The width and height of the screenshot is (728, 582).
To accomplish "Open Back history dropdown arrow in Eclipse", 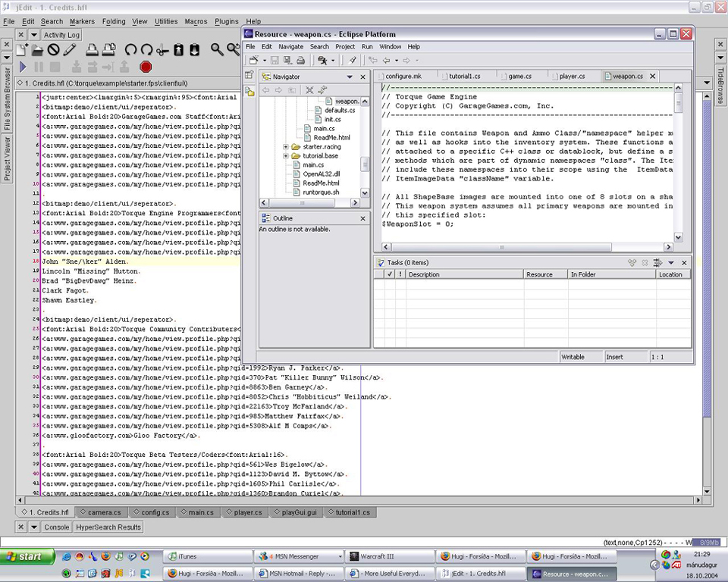I will (396, 61).
